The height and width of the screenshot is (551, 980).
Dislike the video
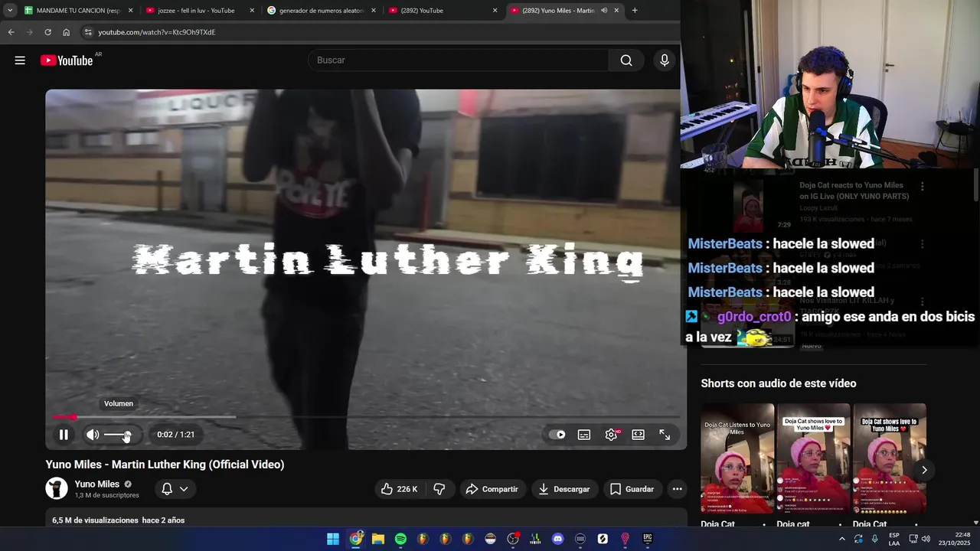[x=439, y=489]
